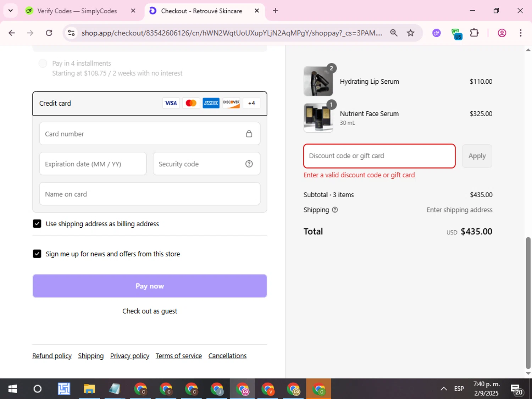Viewport: 532px width, 399px height.
Task: Open the Chrome three-dot menu
Action: point(520,33)
